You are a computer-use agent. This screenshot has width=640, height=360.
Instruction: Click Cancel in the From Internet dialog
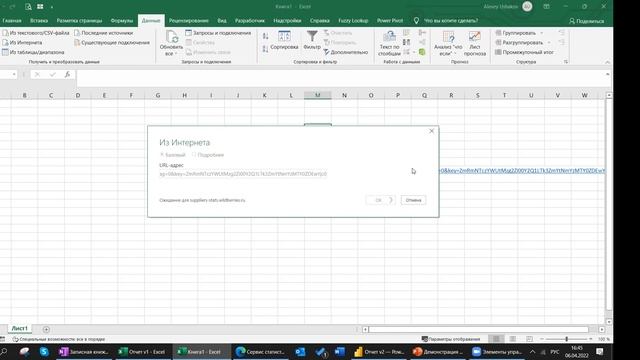413,200
